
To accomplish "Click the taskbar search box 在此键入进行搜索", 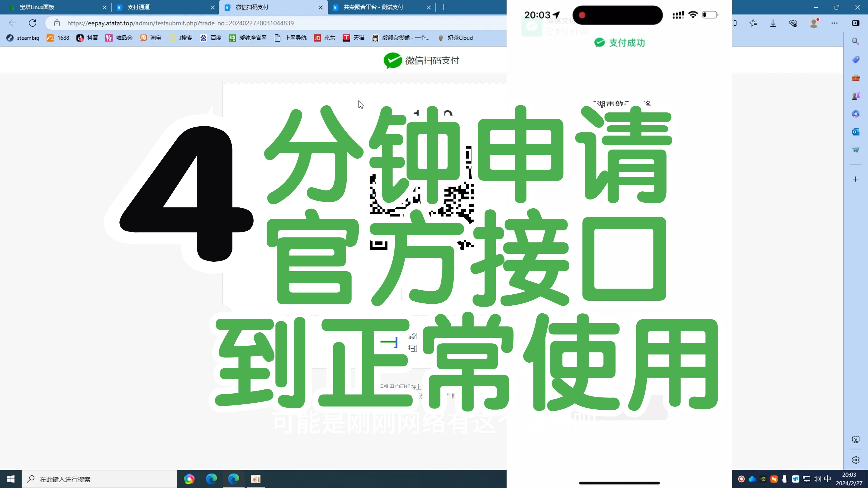I will [x=99, y=479].
